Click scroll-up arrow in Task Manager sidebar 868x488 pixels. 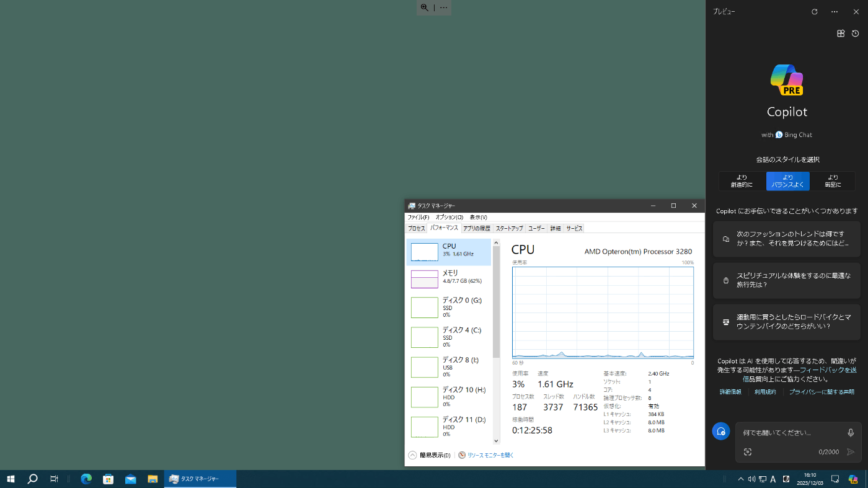pyautogui.click(x=496, y=243)
